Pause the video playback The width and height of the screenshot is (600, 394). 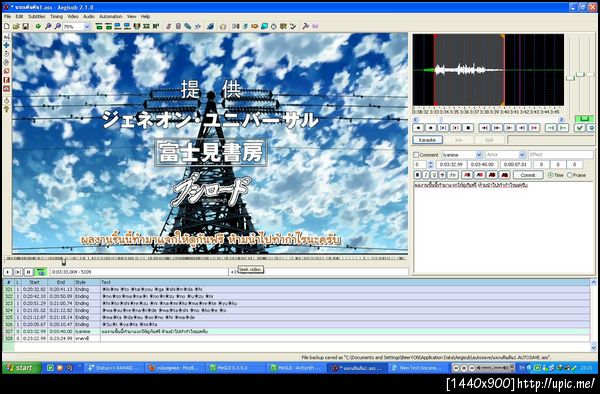pyautogui.click(x=29, y=272)
